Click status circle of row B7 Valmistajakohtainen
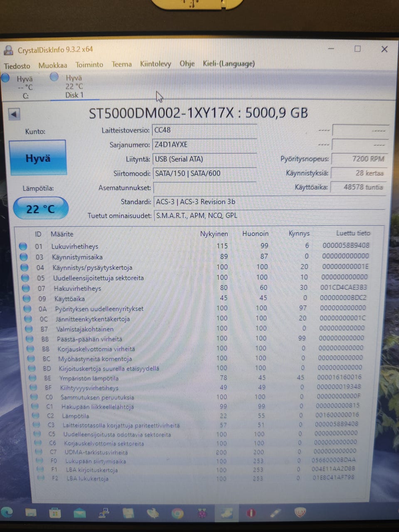This screenshot has width=399, height=532. pos(29,329)
